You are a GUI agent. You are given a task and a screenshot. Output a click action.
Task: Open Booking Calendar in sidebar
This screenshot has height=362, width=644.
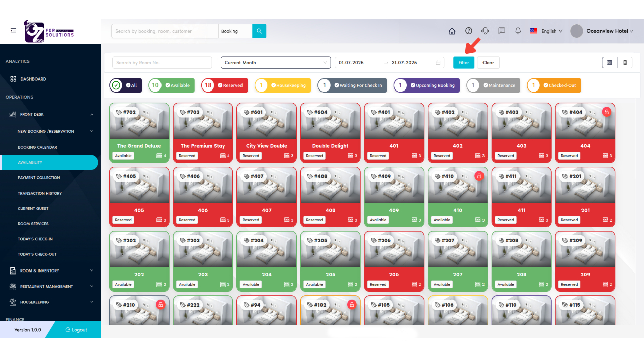pyautogui.click(x=37, y=148)
